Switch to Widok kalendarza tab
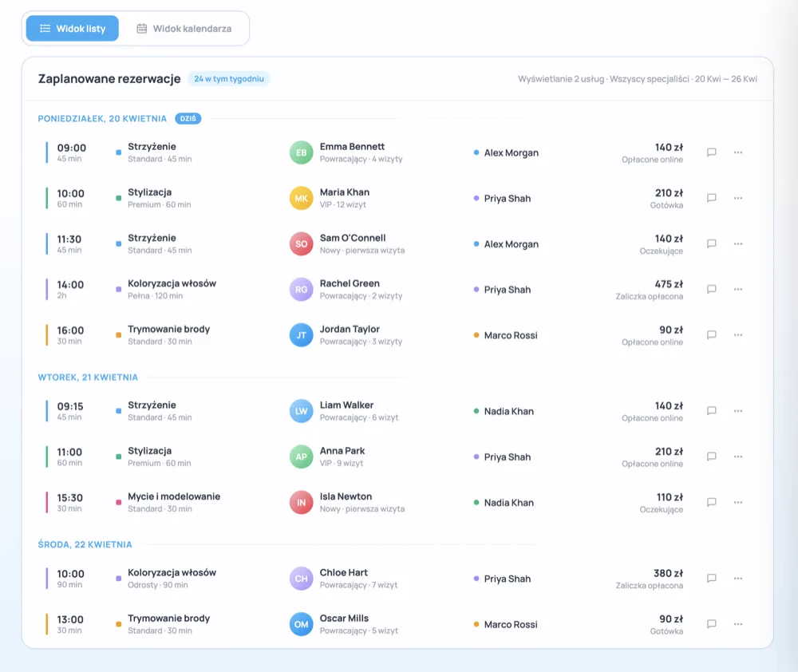Screen dimensions: 798x672 (184, 29)
